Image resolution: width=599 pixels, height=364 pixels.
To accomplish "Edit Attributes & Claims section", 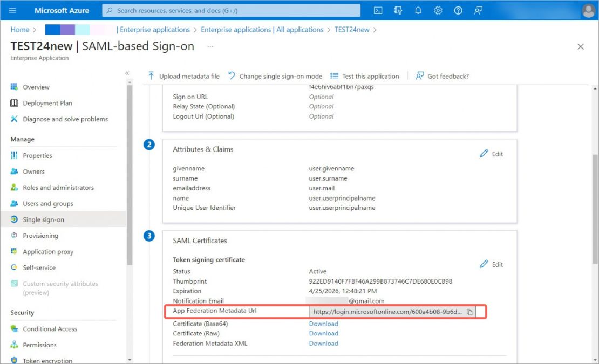I will coord(491,154).
